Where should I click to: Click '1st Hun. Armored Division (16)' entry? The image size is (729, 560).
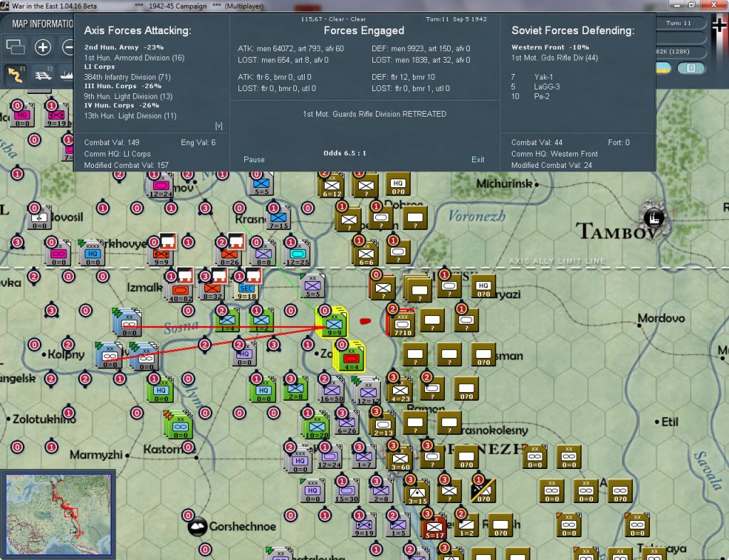coord(134,58)
